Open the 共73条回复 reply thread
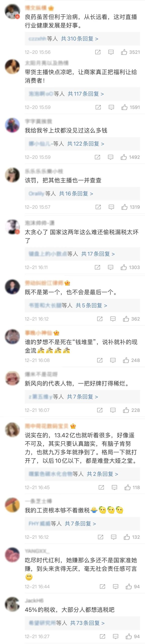This screenshot has width=145, height=644. (x=88, y=623)
